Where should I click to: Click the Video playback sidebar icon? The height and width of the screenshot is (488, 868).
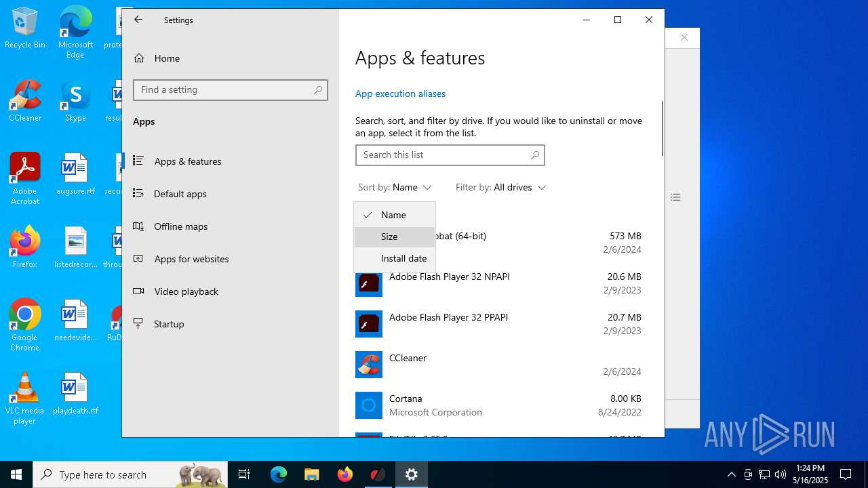[138, 291]
